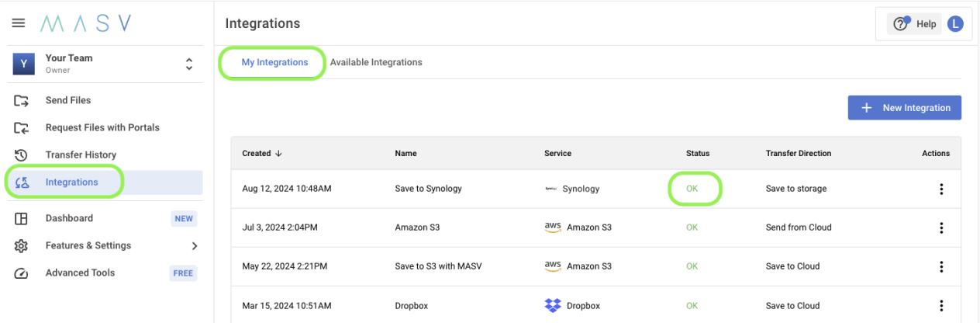Switch to Available Integrations tab
The image size is (980, 323).
click(x=376, y=62)
